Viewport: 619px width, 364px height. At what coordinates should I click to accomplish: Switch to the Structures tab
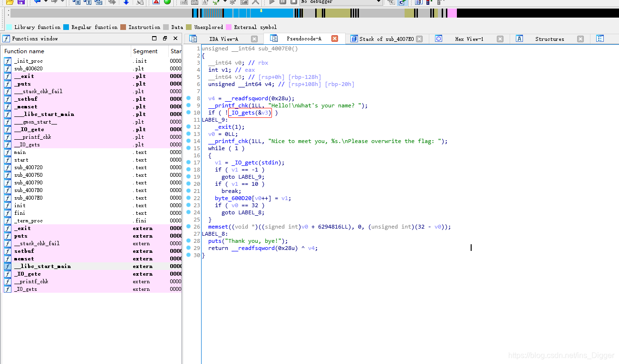click(x=550, y=39)
